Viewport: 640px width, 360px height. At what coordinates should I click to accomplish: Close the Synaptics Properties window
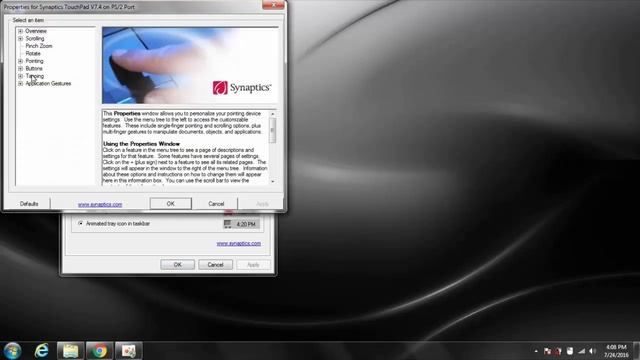pyautogui.click(x=273, y=4)
